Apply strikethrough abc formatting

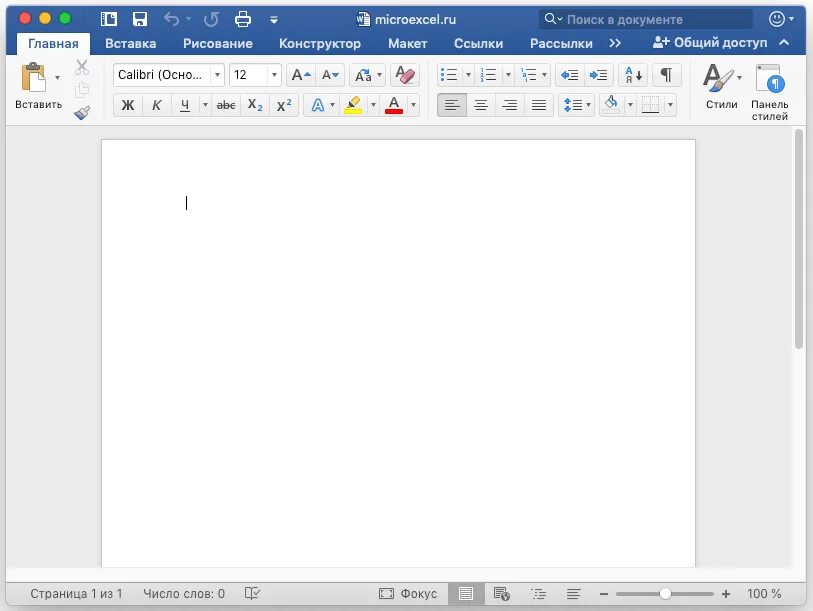[x=226, y=105]
